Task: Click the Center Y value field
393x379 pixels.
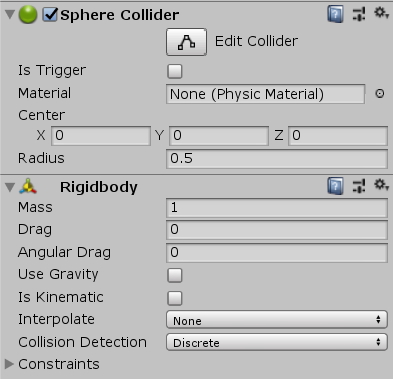Action: (x=219, y=136)
